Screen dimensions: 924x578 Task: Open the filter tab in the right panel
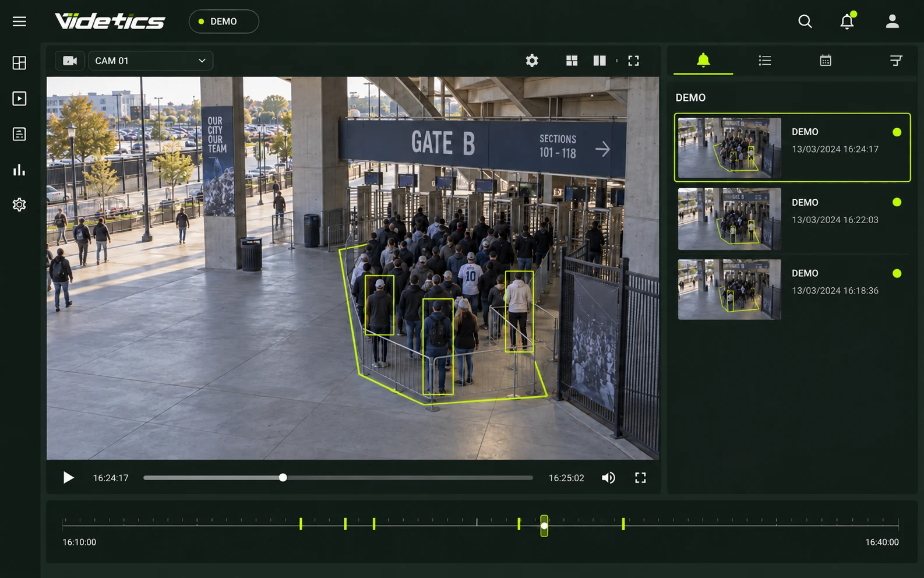(x=896, y=61)
